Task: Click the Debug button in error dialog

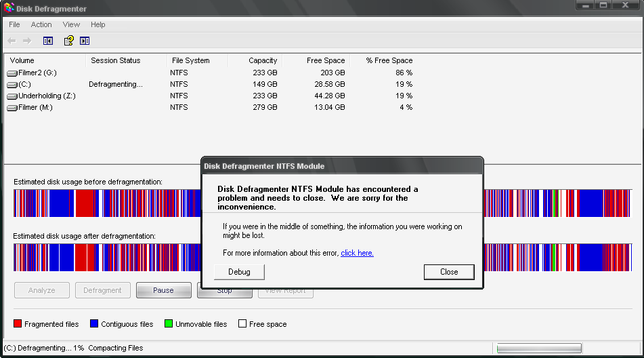Action: tap(239, 272)
